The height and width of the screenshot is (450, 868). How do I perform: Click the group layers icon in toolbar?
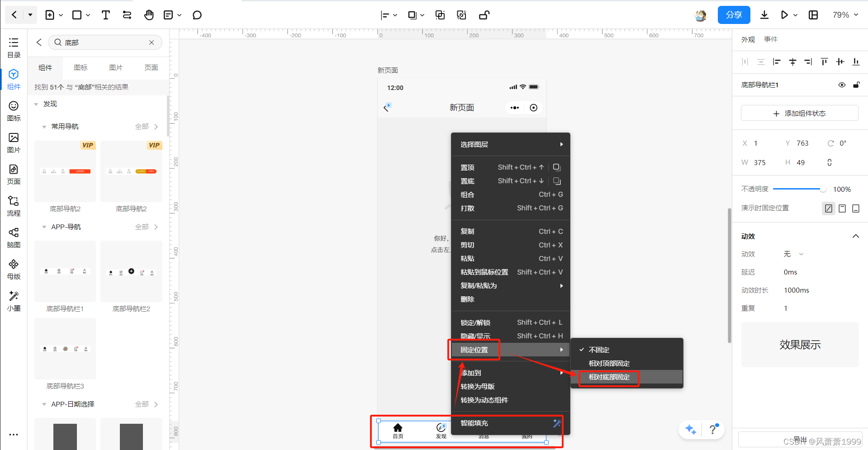coord(440,15)
